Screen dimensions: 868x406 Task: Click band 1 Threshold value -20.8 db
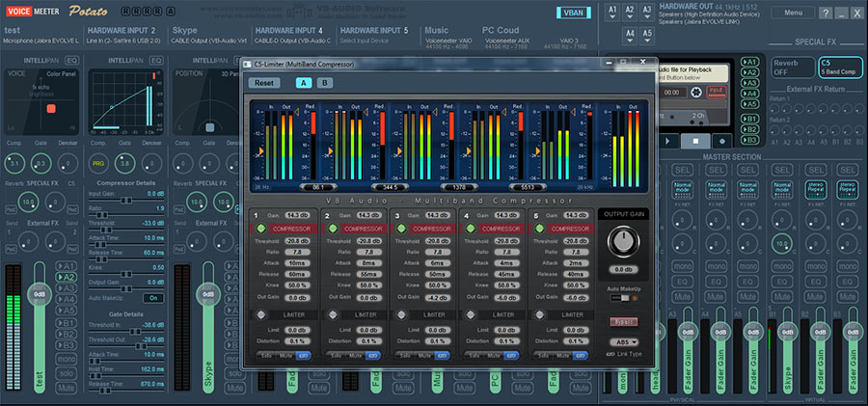[x=298, y=241]
